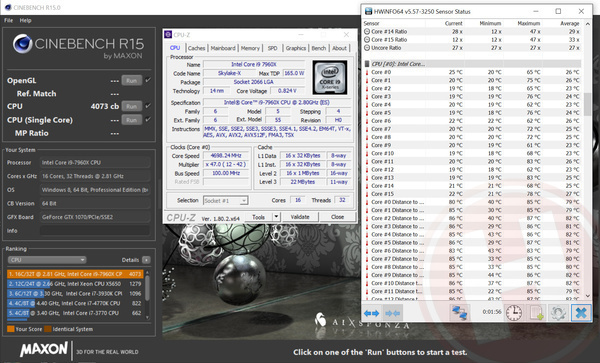
Task: Open the Cinebench File menu
Action: [x=8, y=20]
